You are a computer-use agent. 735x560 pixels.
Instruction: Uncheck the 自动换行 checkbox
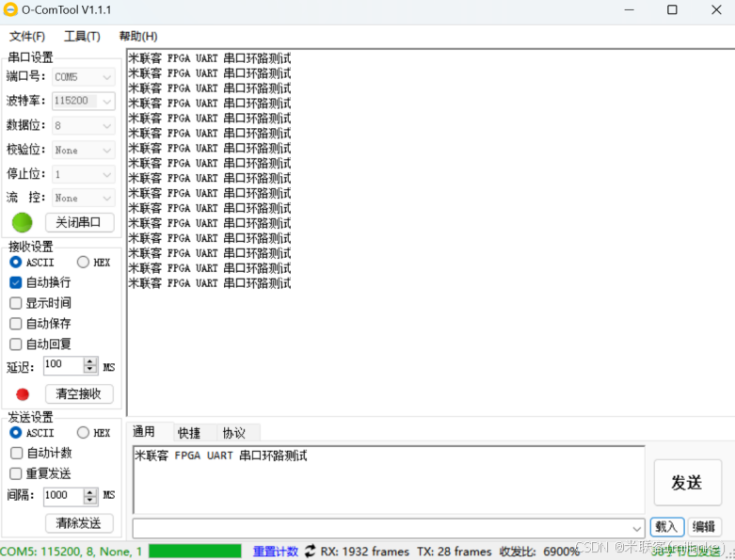(15, 282)
